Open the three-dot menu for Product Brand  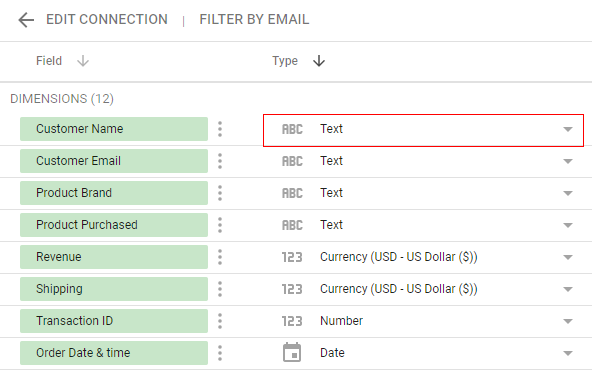tap(220, 193)
